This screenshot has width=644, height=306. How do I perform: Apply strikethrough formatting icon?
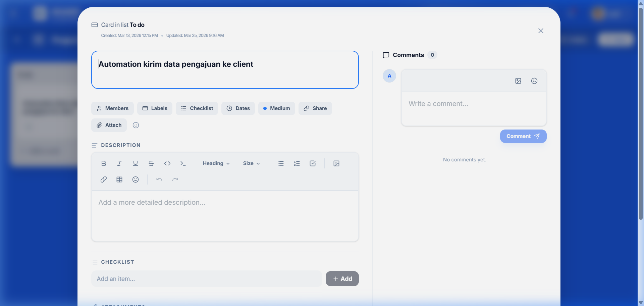pos(151,163)
